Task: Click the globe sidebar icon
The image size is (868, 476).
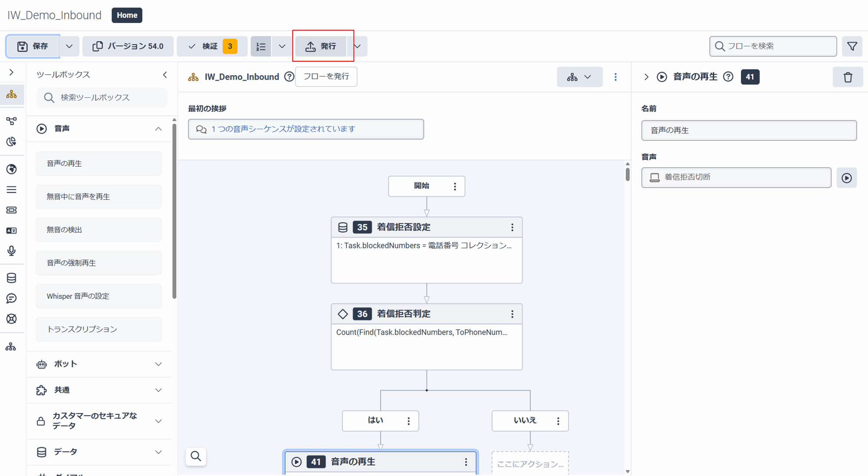Action: (12, 169)
